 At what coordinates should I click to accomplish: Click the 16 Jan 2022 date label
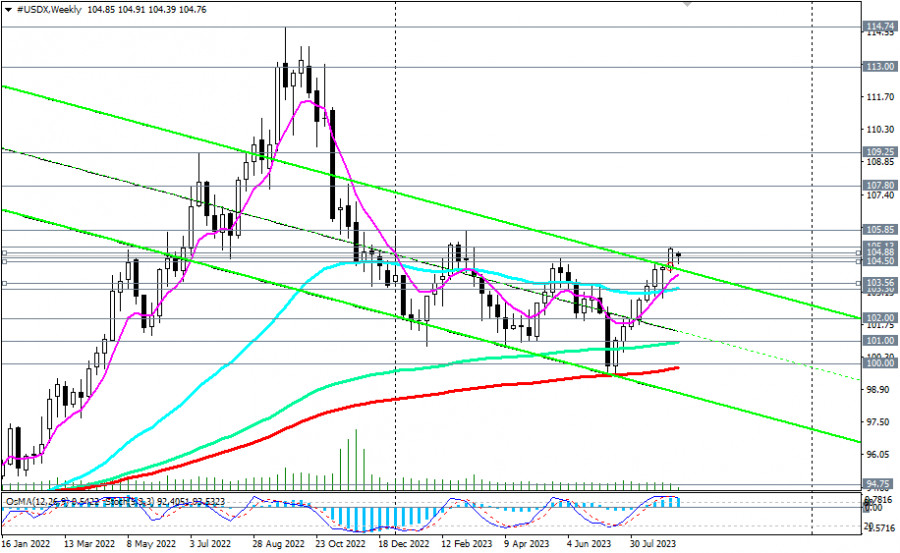[x=25, y=544]
